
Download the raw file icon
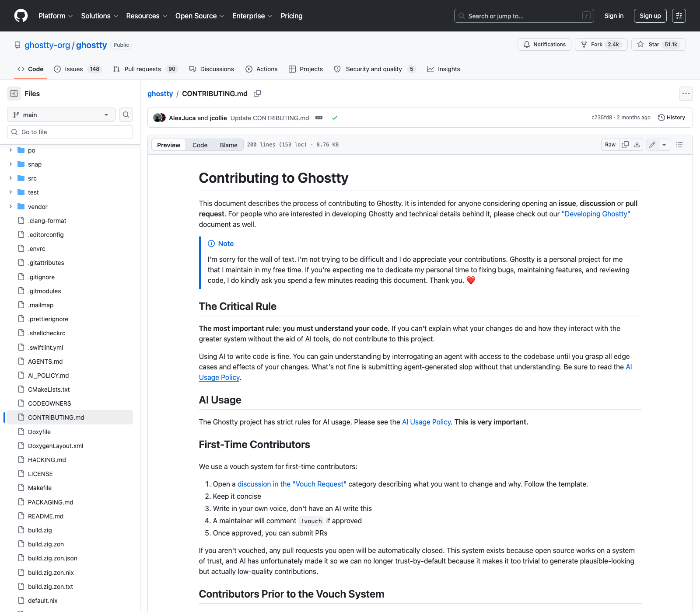tap(637, 145)
